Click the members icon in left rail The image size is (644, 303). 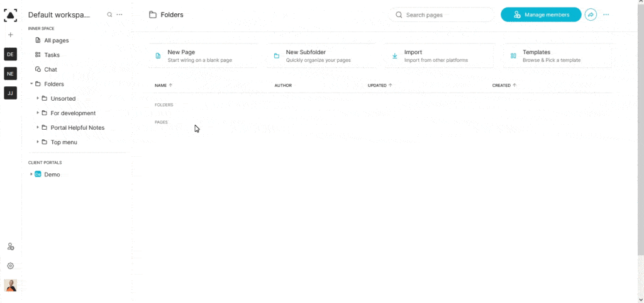coord(10,246)
